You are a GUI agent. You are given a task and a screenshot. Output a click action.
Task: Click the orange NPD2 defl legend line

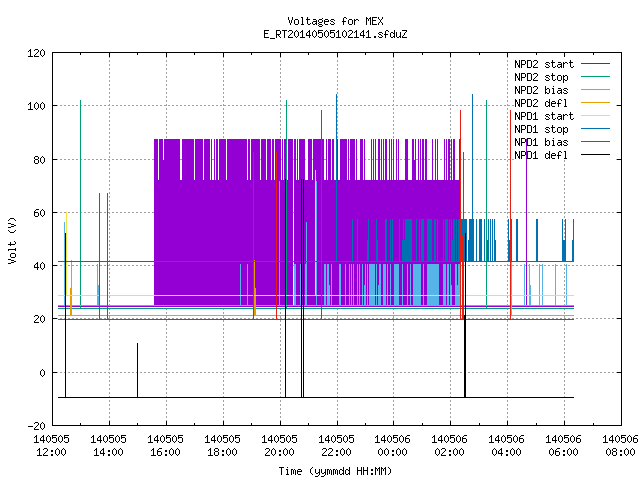coord(595,102)
